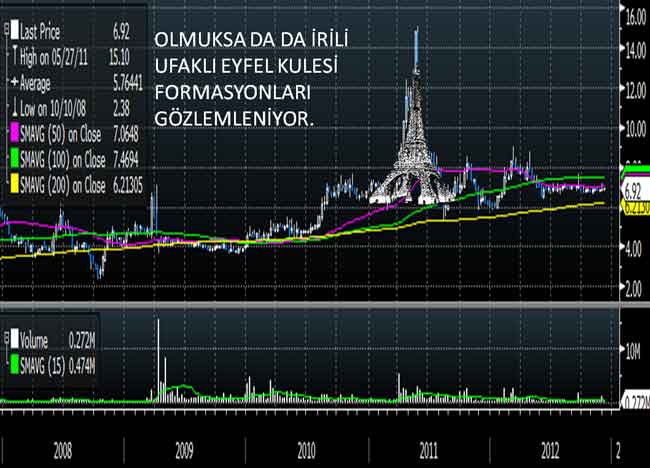Select the 'Volume' legend label
The image size is (650, 468).
(34, 341)
